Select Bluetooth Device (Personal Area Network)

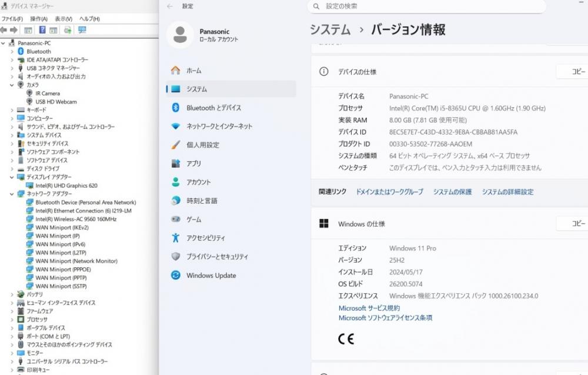pos(85,203)
